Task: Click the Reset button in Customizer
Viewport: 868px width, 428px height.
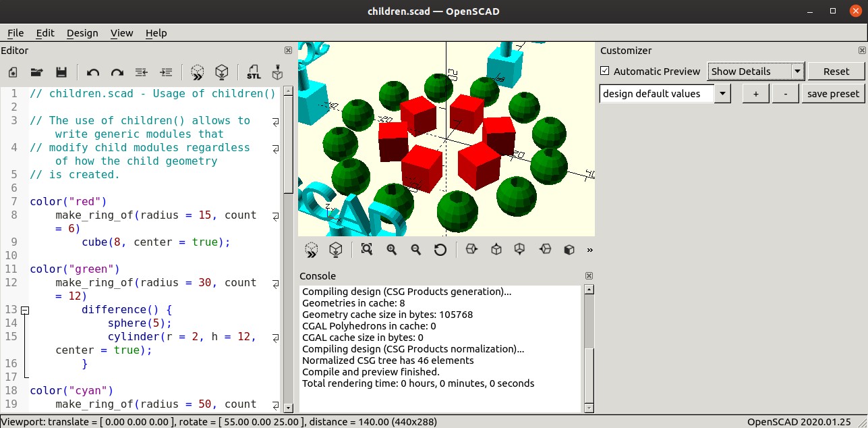Action: [x=836, y=71]
